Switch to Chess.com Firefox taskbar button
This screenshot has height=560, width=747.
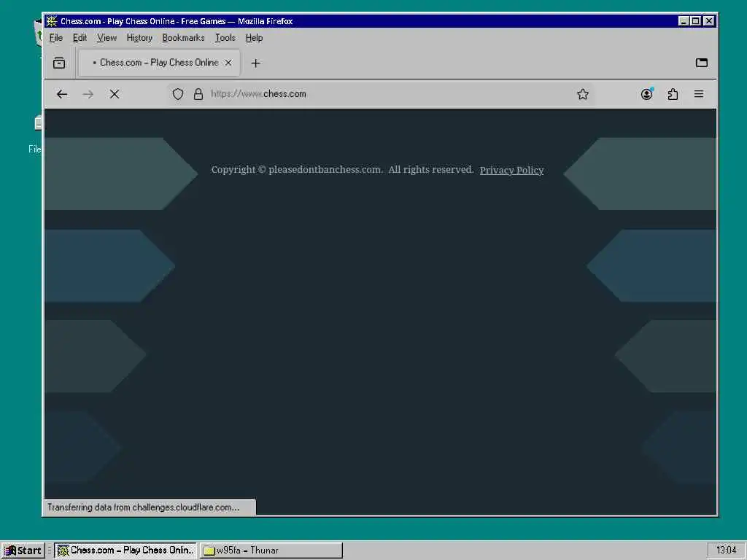pyautogui.click(x=125, y=551)
